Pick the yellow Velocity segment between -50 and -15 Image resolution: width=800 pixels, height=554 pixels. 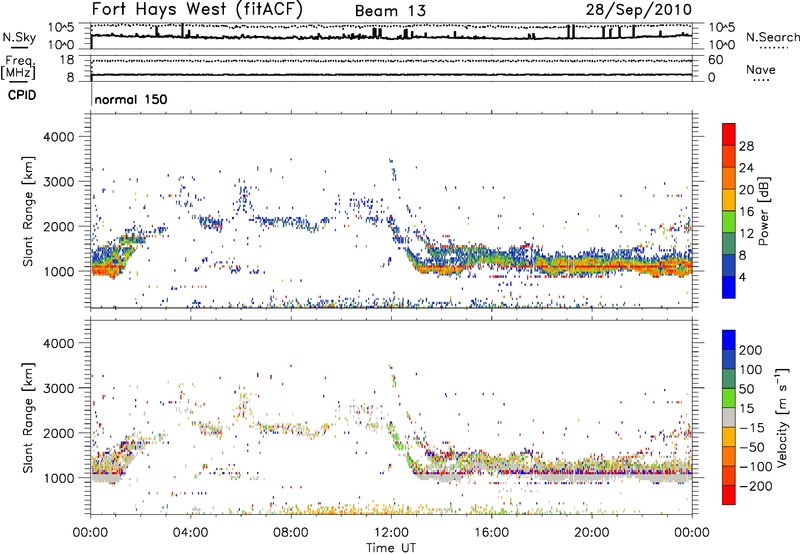[x=729, y=437]
